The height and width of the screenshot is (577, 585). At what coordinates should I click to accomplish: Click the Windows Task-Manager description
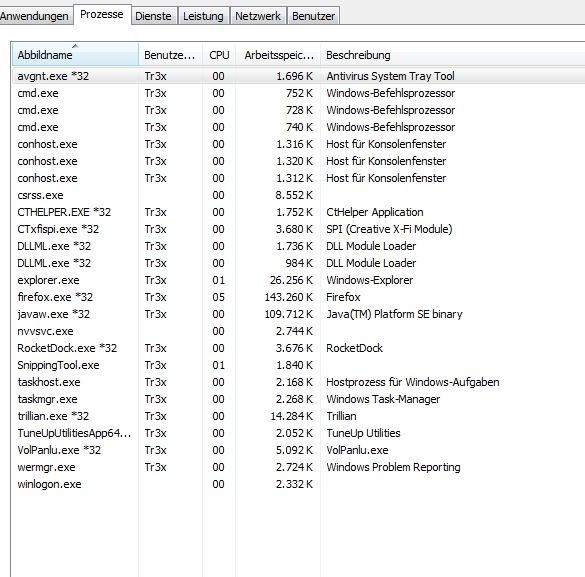[x=383, y=399]
